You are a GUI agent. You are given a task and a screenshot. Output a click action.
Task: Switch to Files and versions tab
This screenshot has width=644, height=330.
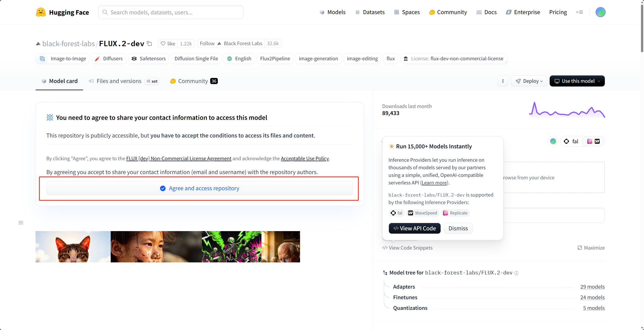coord(119,81)
